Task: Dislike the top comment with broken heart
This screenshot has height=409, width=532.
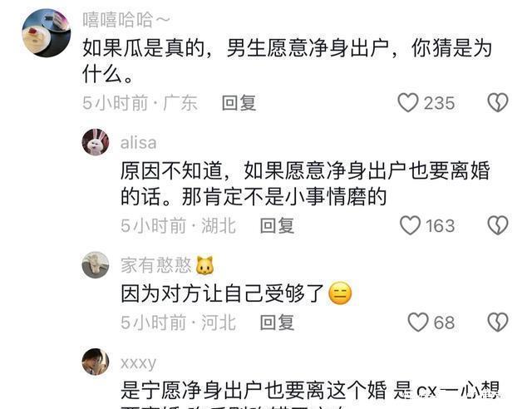Action: (498, 102)
